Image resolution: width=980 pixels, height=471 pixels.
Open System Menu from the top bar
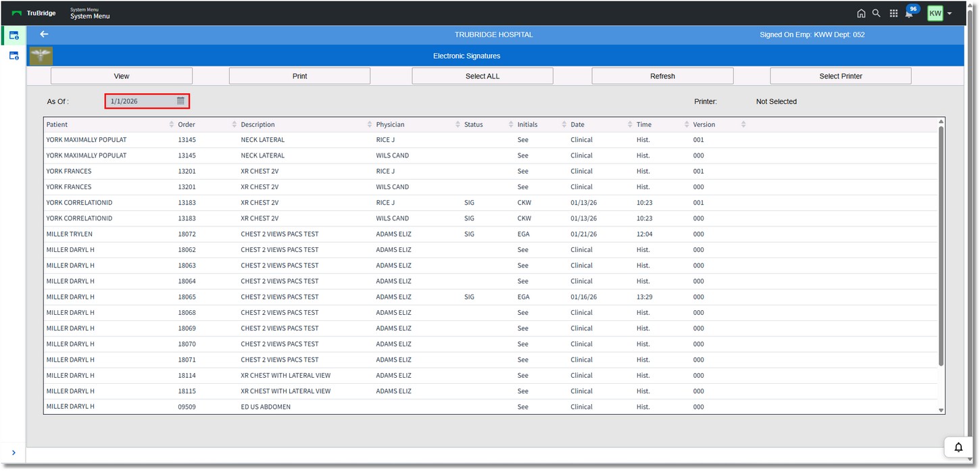point(90,13)
